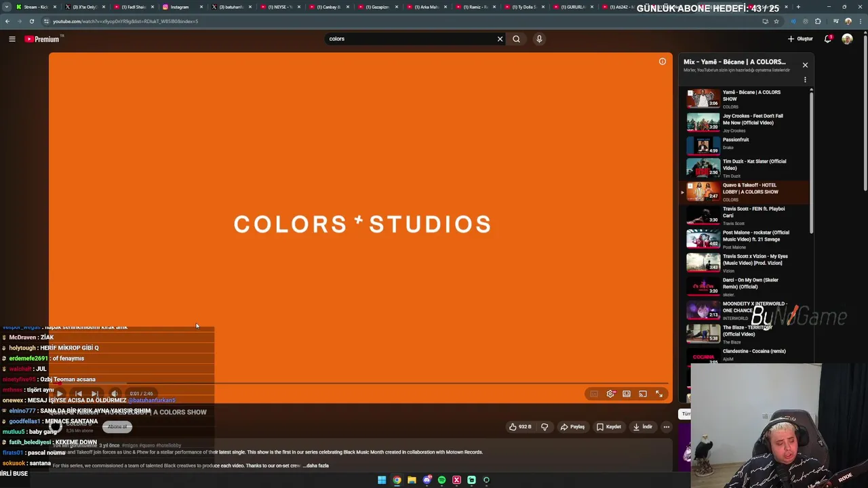Expand the description with '...daha fazla'

[x=316, y=466]
